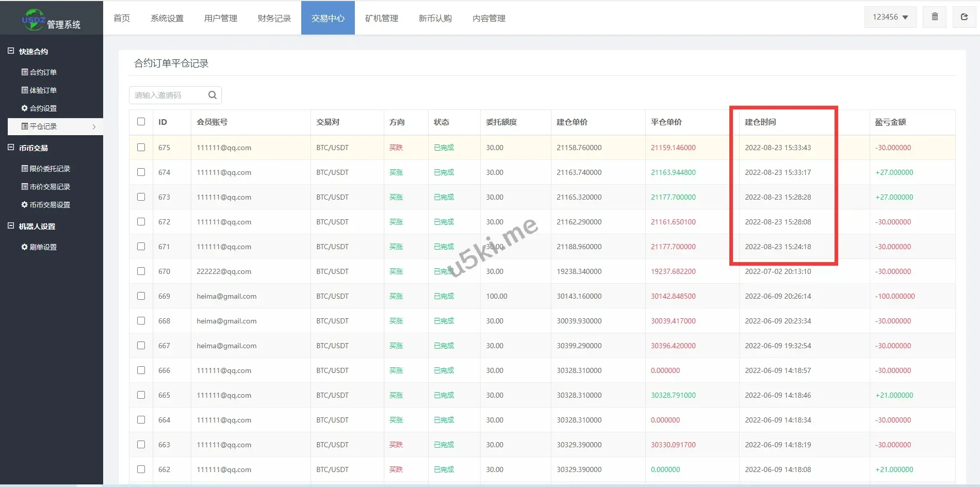Toggle the select-all checkbox in table header
Screen dimensions: 980x487
point(141,122)
